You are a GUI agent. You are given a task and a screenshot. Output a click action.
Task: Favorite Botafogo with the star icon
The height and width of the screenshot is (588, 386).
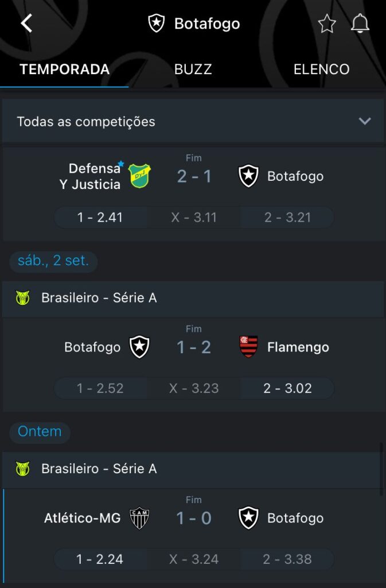(327, 24)
